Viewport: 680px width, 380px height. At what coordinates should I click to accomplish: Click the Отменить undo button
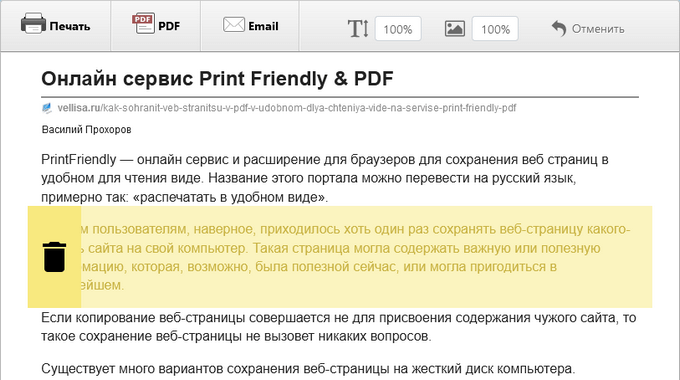[588, 29]
